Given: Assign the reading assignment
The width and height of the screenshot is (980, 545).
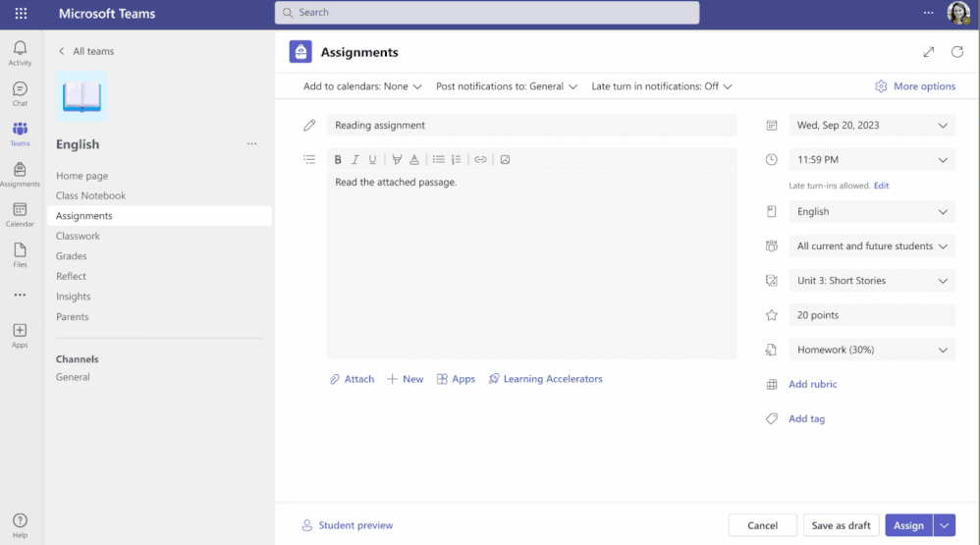Looking at the screenshot, I should [x=908, y=525].
